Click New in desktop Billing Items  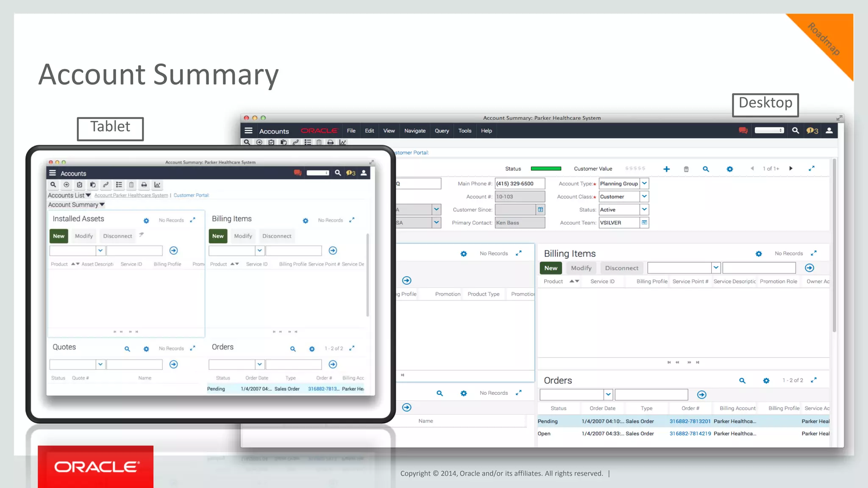(551, 268)
